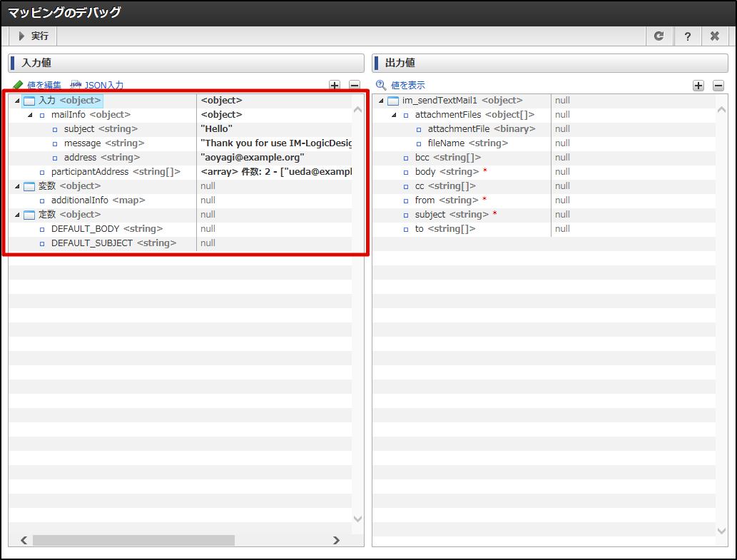Screen dimensions: 737x560
Task: Collapse the mailInfo <object> node
Action: tap(30, 115)
